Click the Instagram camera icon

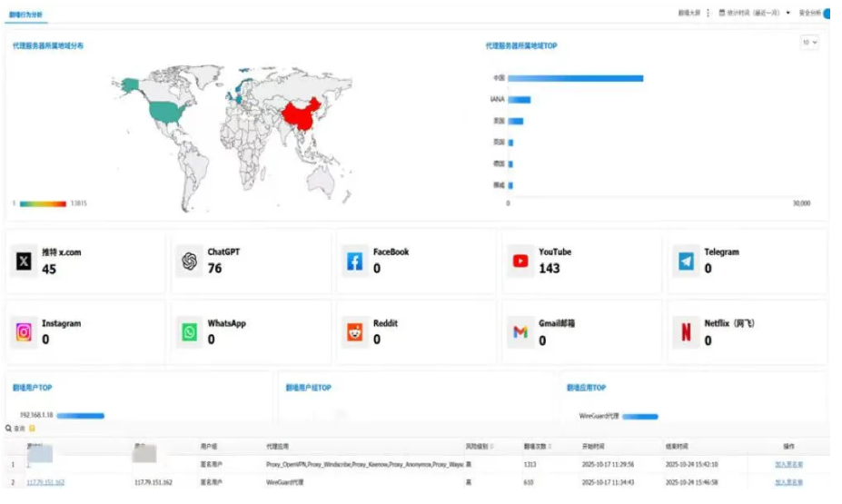[24, 332]
